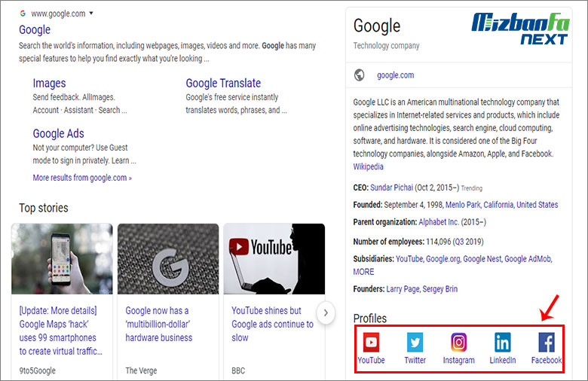Viewport: 588px width, 381px height.
Task: Open the Alphabet Inc. parent organization link
Action: [439, 222]
